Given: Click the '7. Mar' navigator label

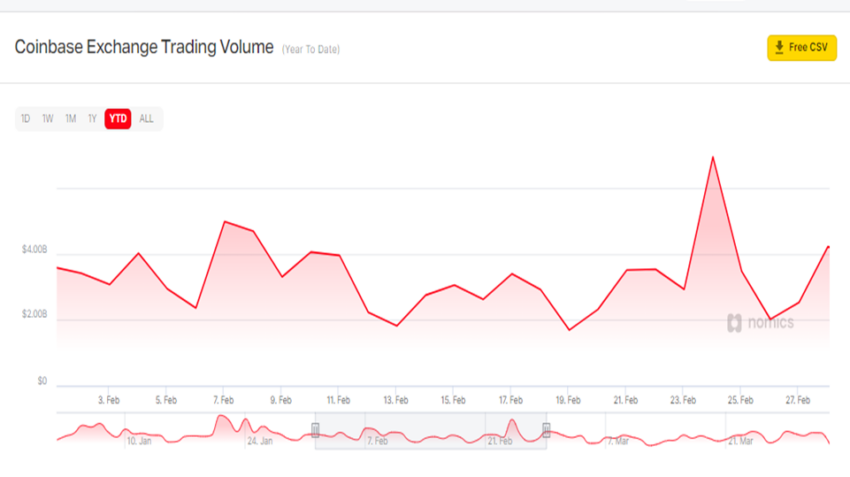Looking at the screenshot, I should click(618, 441).
